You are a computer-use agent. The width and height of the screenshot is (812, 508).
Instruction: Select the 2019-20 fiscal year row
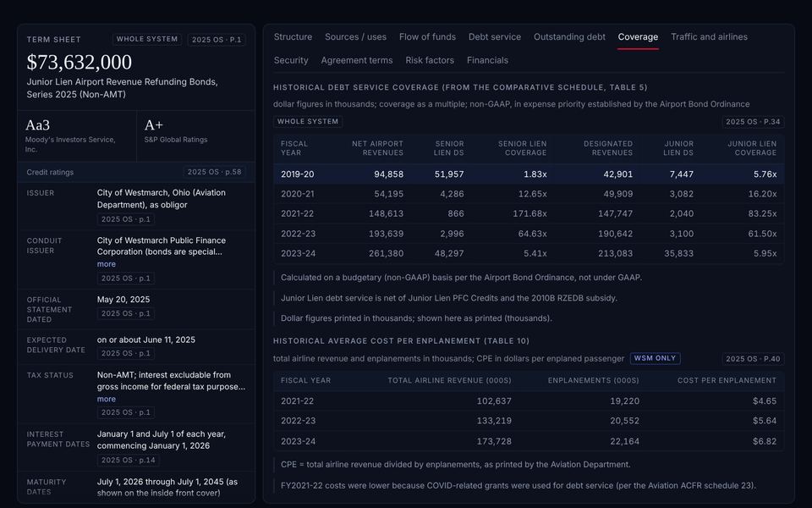tap(529, 174)
